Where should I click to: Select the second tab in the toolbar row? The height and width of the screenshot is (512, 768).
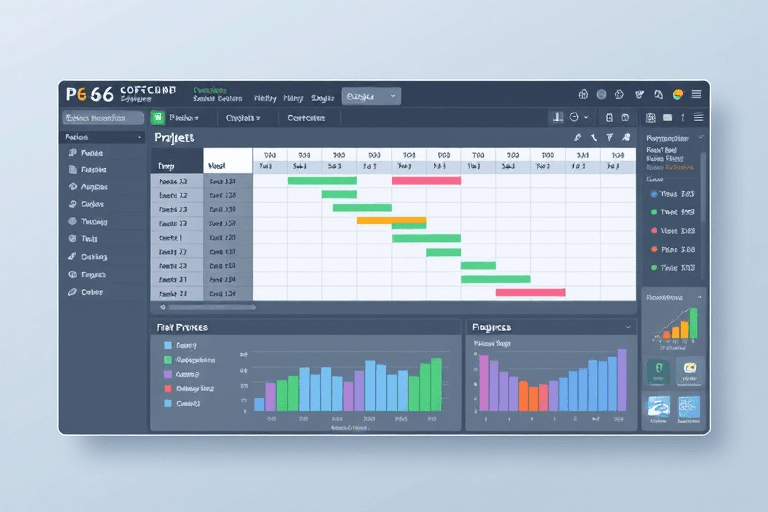pos(242,117)
